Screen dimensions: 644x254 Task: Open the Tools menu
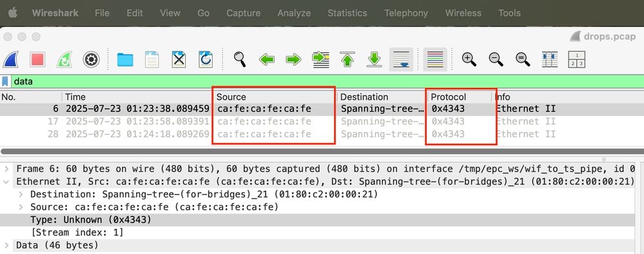click(509, 13)
